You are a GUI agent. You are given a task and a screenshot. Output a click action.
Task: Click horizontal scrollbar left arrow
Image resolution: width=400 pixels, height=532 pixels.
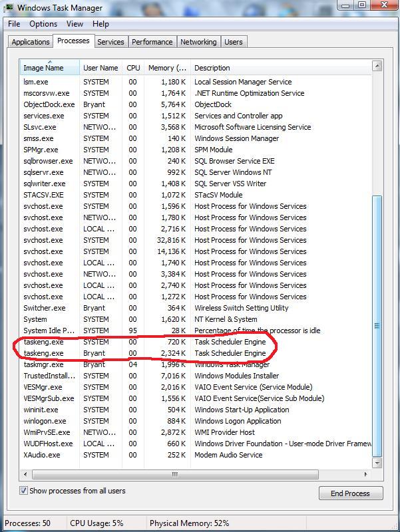click(25, 474)
